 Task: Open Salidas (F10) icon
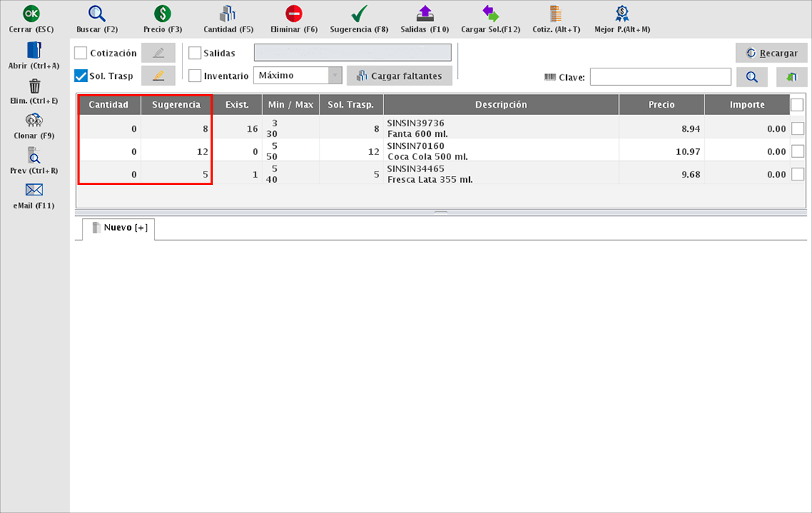coord(425,14)
